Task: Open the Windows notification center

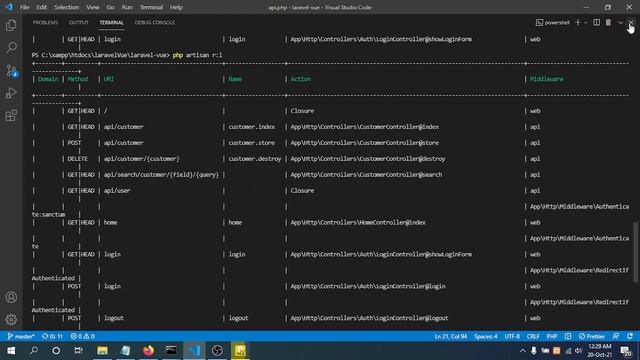Action: coord(626,351)
